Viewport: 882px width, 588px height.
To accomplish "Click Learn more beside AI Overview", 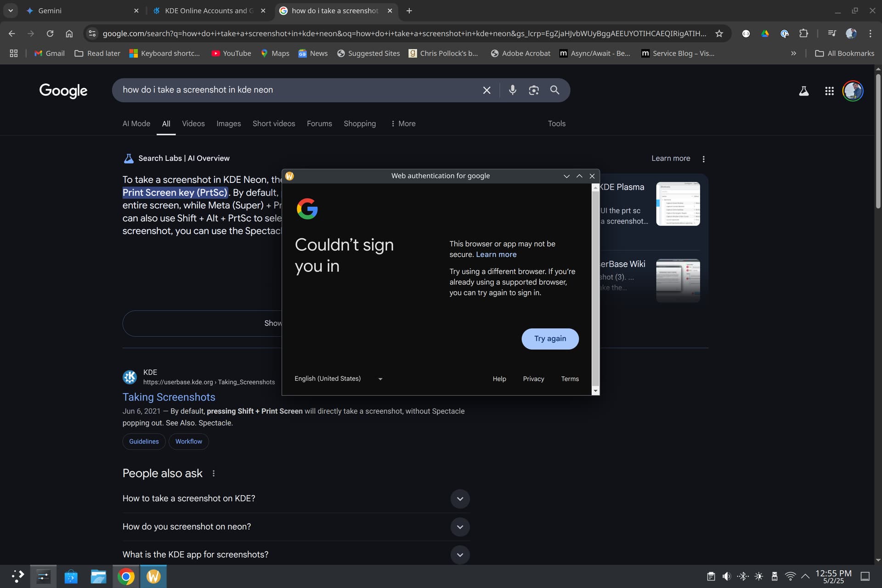I will point(671,158).
